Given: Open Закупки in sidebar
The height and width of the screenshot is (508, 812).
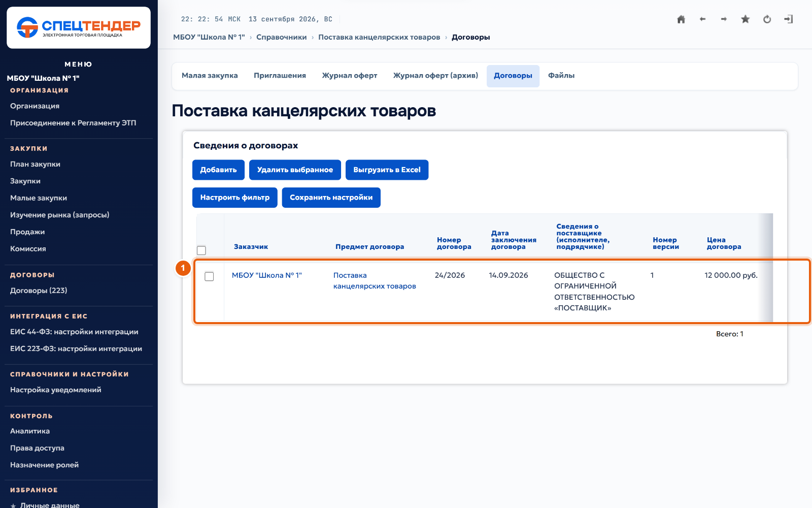Looking at the screenshot, I should (25, 181).
